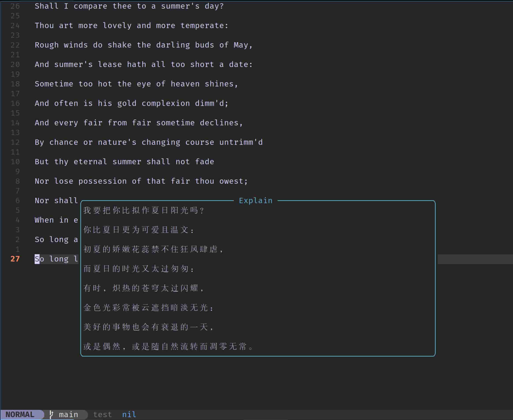The height and width of the screenshot is (420, 513).
Task: Click the line 'But thy eternal summer'
Action: point(124,162)
